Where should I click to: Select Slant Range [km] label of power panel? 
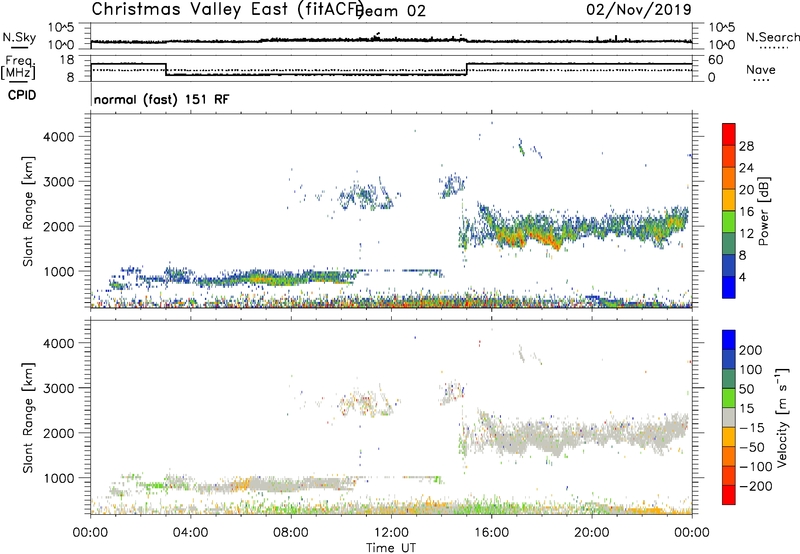[x=28, y=211]
